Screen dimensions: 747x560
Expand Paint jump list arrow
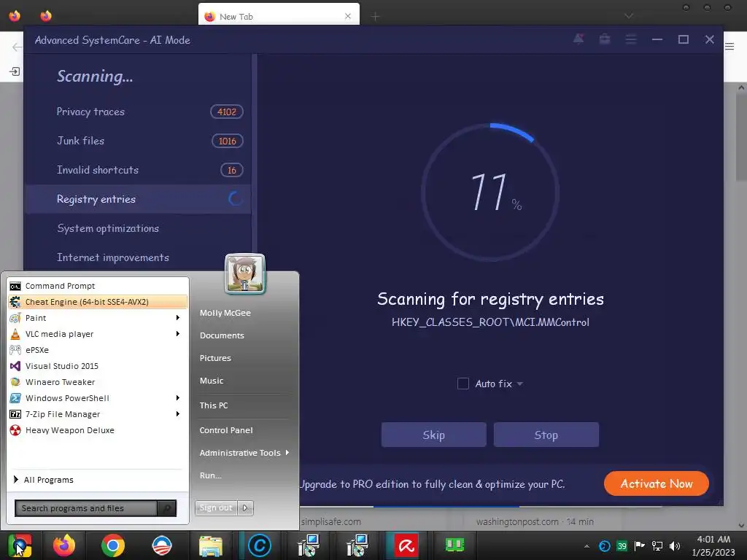point(178,318)
